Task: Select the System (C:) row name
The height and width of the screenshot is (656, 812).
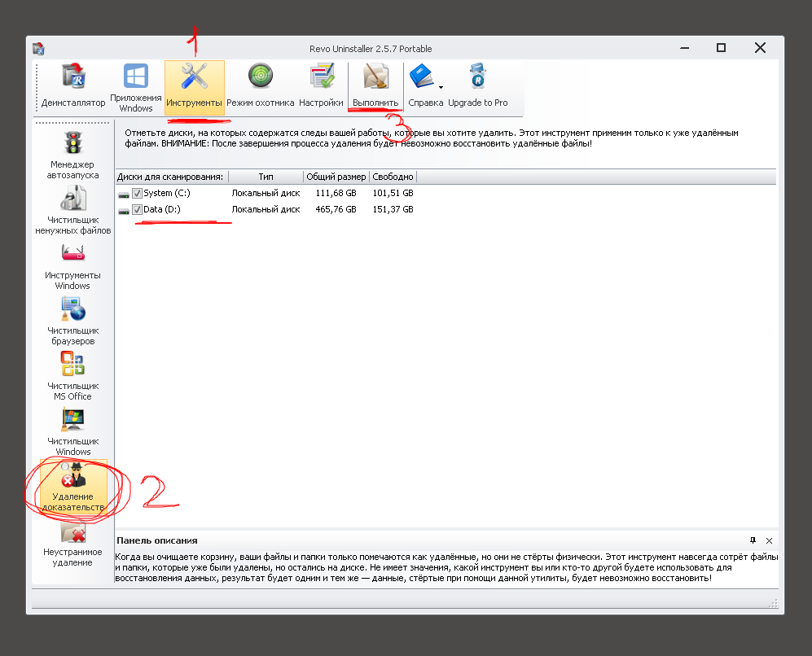Action: 167,193
